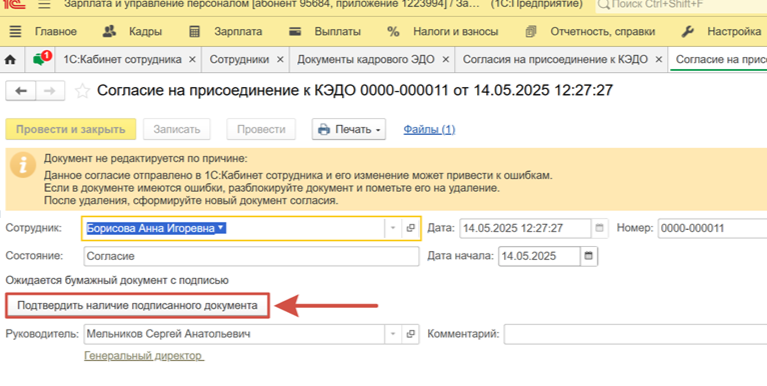The image size is (767, 386).
Task: Click into the Комментарий input field
Action: coord(635,334)
